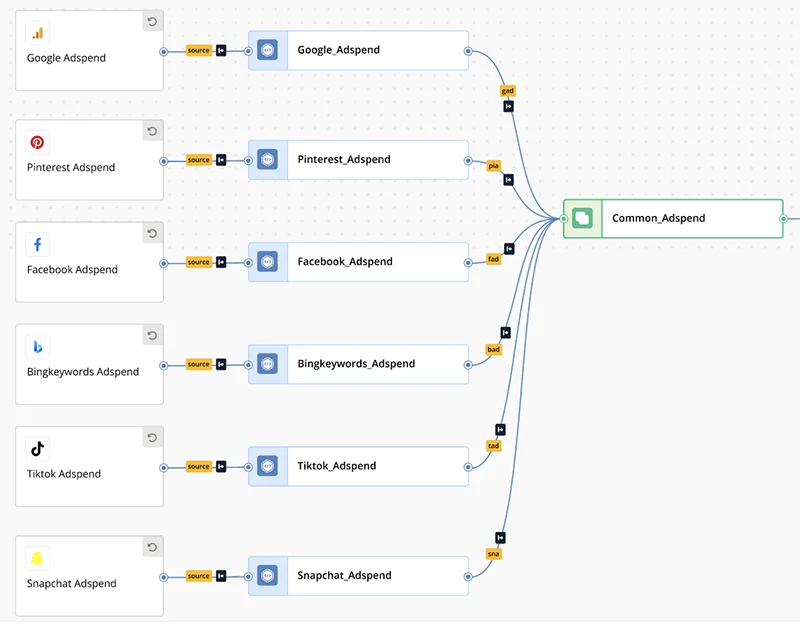Viewport: 800px width, 625px height.
Task: Click the code icon of Google_Adspend node
Action: (267, 50)
